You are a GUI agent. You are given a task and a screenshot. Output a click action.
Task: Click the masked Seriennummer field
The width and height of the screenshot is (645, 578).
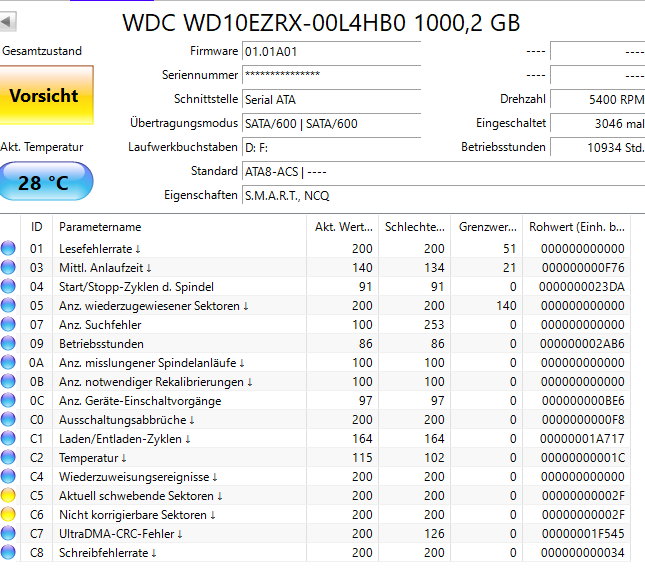(332, 75)
